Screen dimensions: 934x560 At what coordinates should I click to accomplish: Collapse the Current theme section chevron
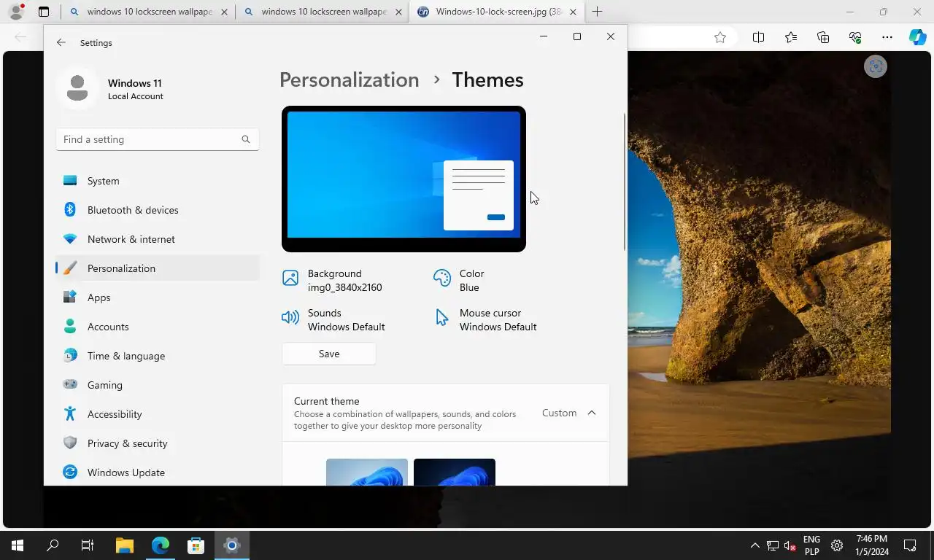[x=592, y=413]
